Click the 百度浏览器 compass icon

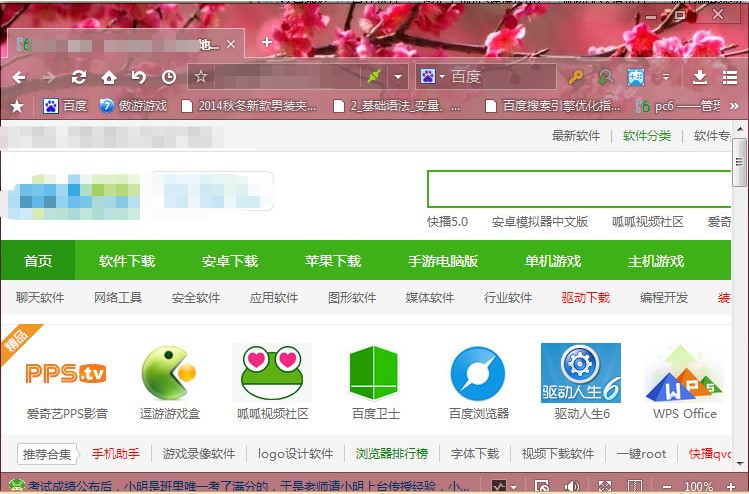(478, 374)
